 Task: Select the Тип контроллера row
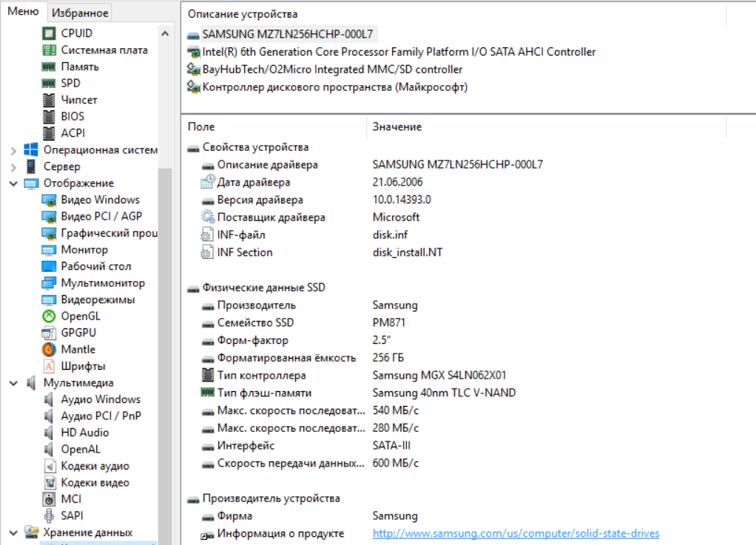(354, 376)
